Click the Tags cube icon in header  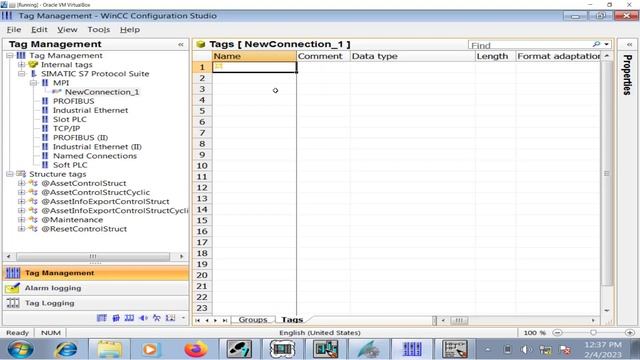point(200,44)
